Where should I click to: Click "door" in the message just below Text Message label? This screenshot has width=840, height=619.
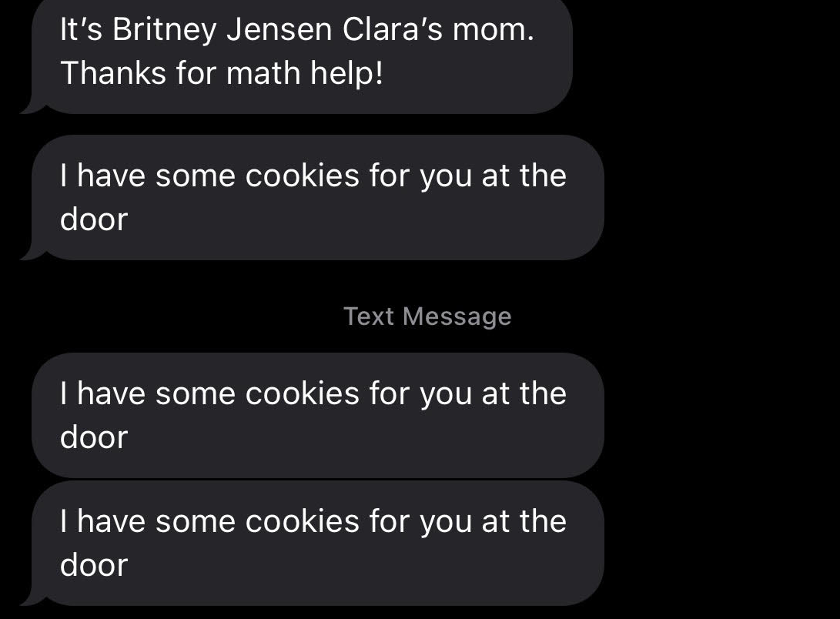[94, 437]
